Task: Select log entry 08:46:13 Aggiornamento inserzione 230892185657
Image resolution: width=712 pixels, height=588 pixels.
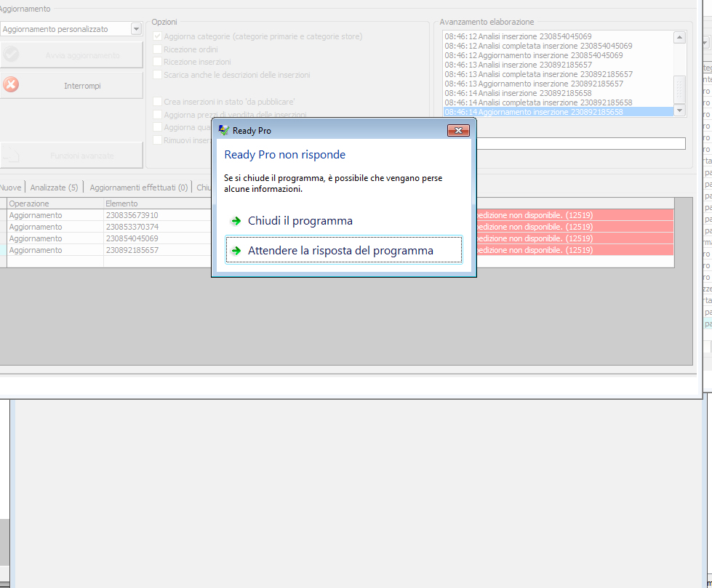Action: (558, 84)
